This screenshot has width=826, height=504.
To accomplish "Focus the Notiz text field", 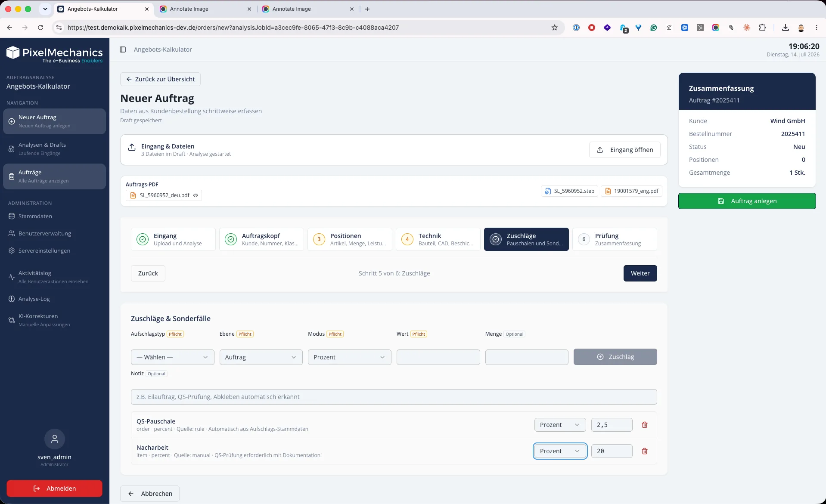I will pos(394,397).
